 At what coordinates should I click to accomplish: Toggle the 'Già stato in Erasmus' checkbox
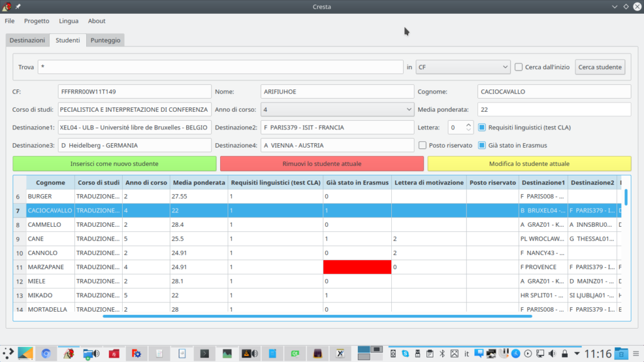[x=482, y=145]
